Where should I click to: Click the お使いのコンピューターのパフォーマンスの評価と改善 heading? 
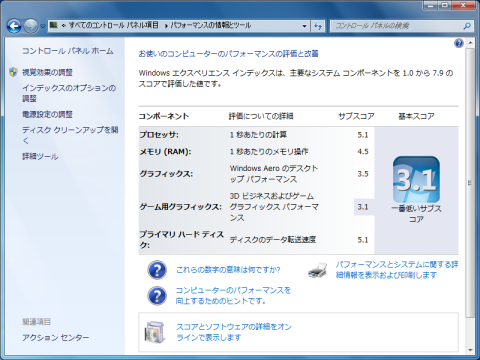tap(229, 54)
